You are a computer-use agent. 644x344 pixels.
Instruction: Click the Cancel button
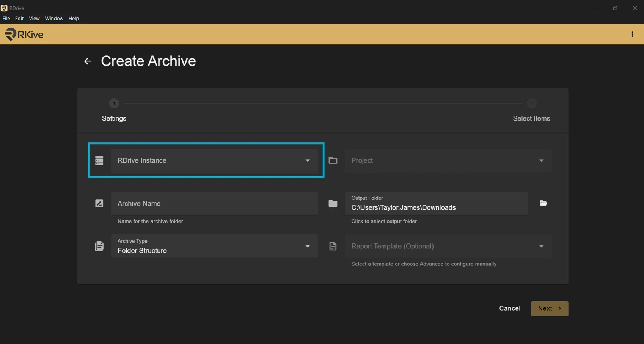(509, 308)
